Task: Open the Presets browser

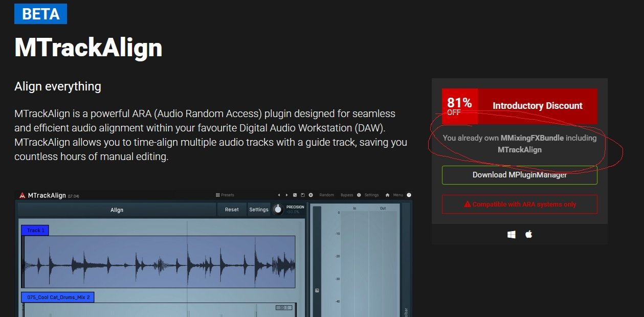Action: pyautogui.click(x=225, y=195)
